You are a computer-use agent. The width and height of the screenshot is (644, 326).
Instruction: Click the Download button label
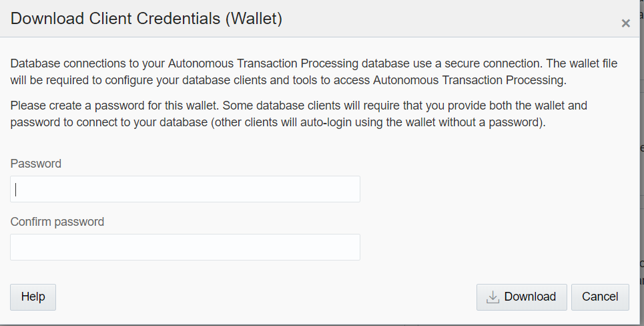pos(530,297)
